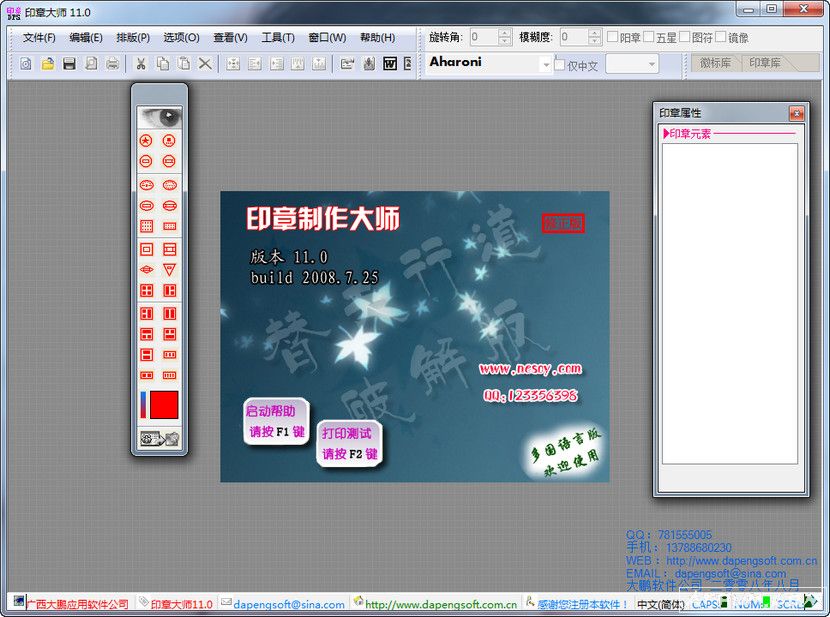Save the seal using the Save toolbar icon
This screenshot has height=617, width=830.
[70, 63]
